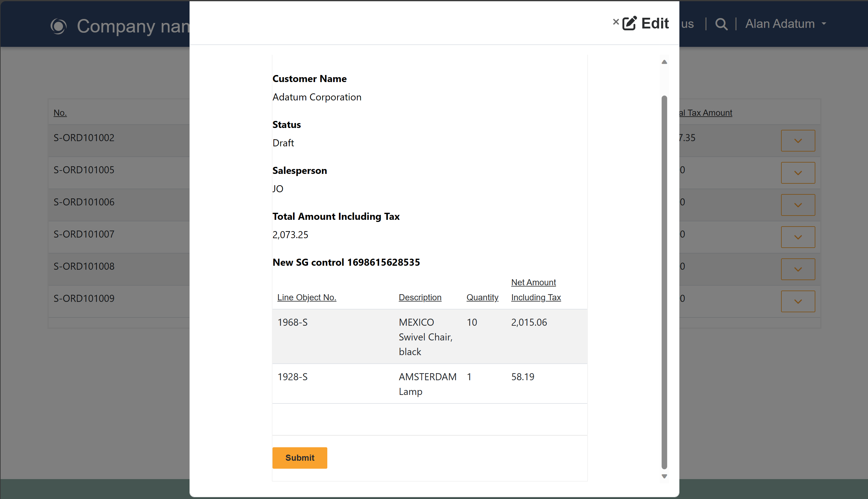
Task: Submit the draft sales order
Action: tap(299, 458)
